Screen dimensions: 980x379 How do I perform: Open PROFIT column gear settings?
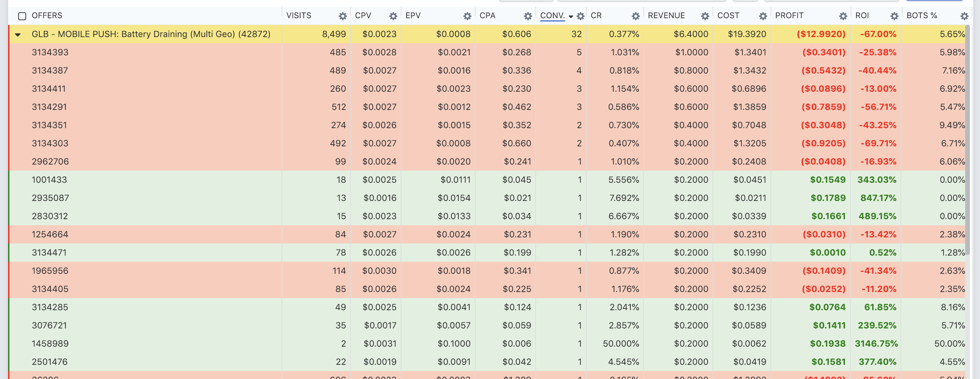(843, 16)
